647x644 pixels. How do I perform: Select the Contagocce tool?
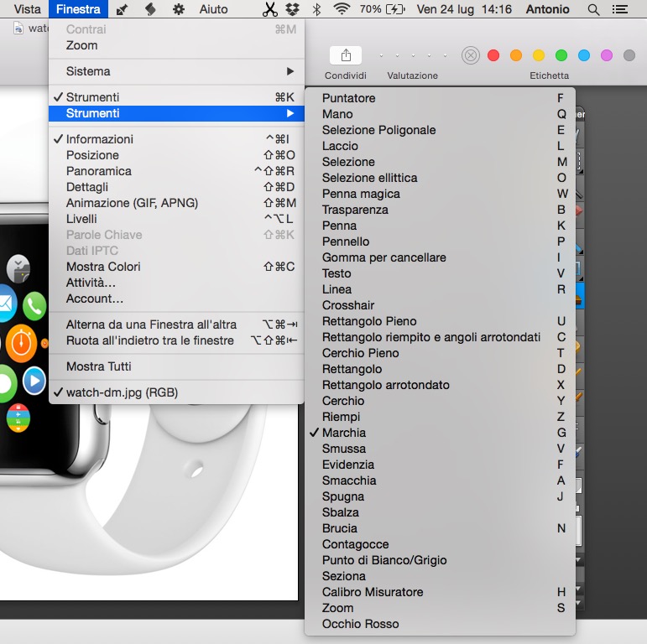[x=440, y=544]
